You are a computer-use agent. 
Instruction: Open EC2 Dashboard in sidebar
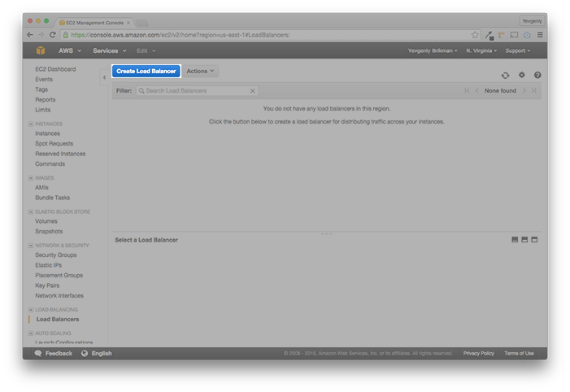click(x=55, y=69)
